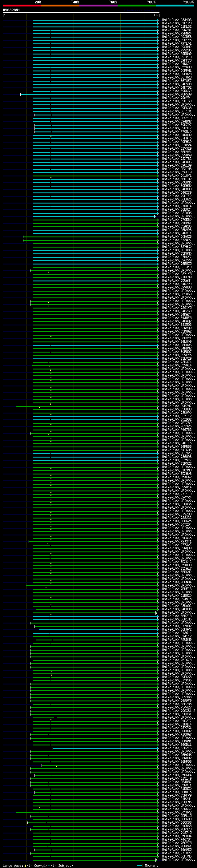Select the UniRef100_Q8ISP5 label
The height and width of the screenshot is (868, 197).
pos(177,454)
